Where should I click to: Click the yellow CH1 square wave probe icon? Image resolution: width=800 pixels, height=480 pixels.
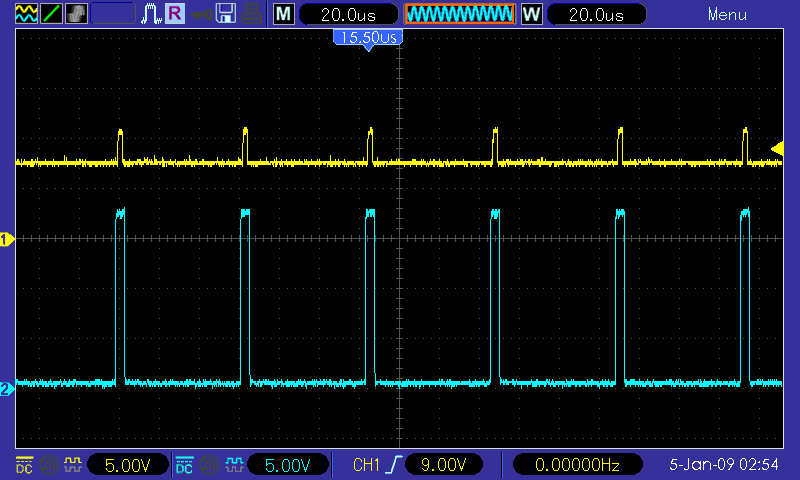pos(73,465)
